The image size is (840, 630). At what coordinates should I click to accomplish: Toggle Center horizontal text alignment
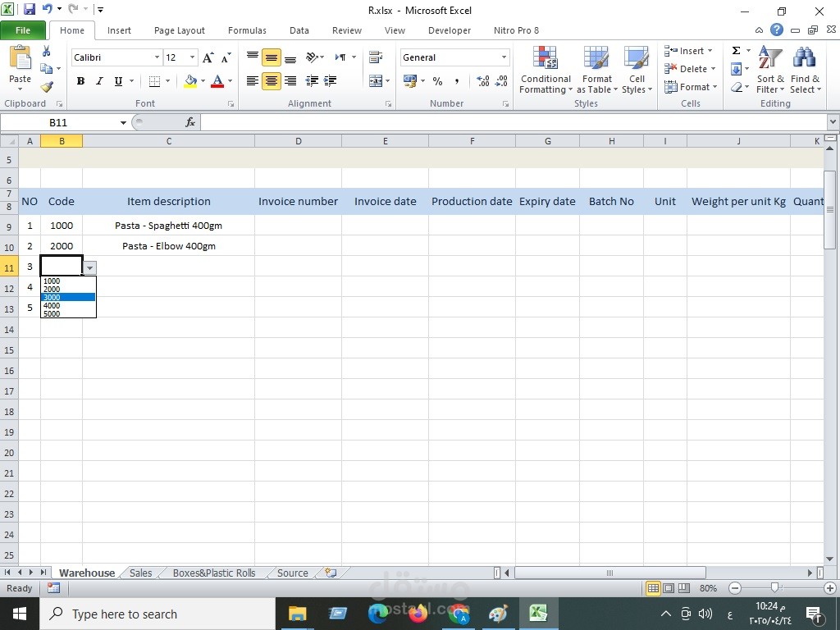(x=272, y=81)
